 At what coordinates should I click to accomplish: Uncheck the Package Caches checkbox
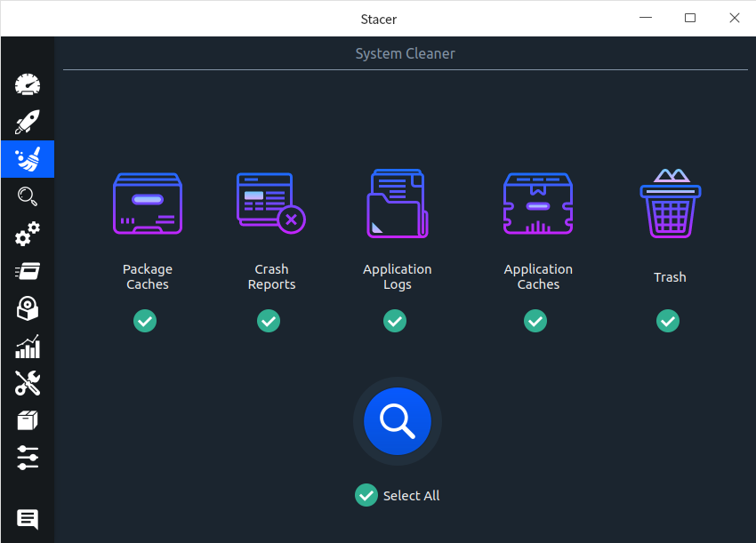coord(145,321)
